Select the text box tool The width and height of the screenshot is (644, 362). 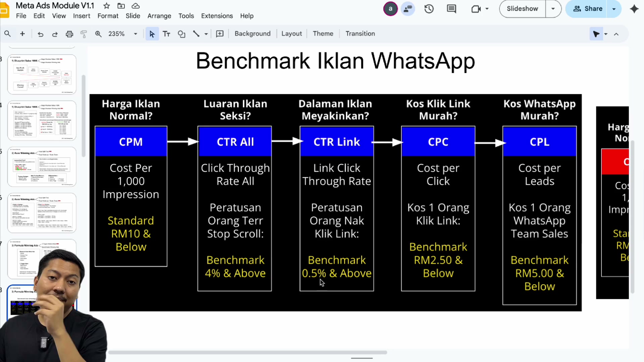coord(166,34)
